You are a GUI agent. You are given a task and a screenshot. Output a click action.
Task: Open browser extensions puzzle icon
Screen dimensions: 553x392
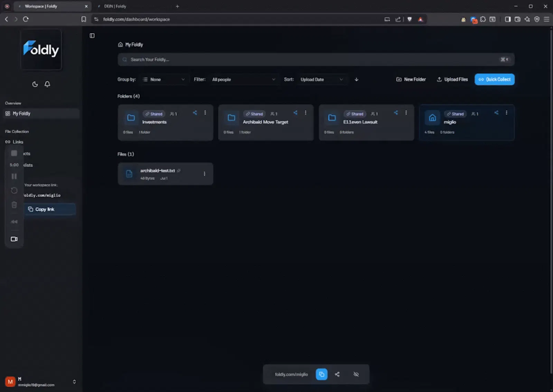pyautogui.click(x=483, y=19)
